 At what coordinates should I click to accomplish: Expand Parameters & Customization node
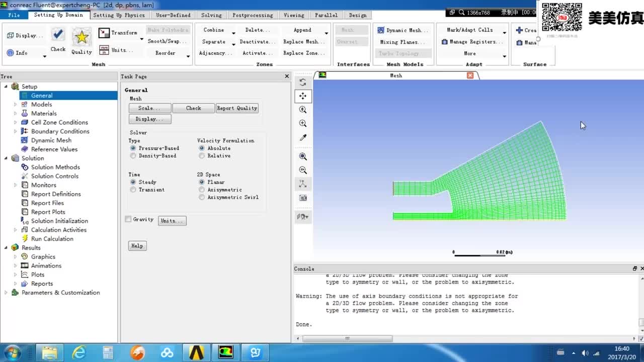click(x=6, y=293)
